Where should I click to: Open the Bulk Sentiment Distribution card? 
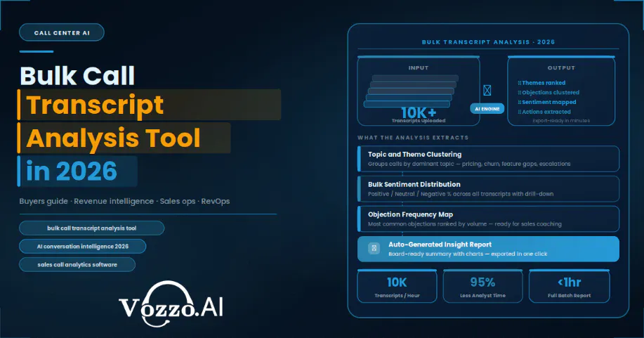[x=488, y=189]
